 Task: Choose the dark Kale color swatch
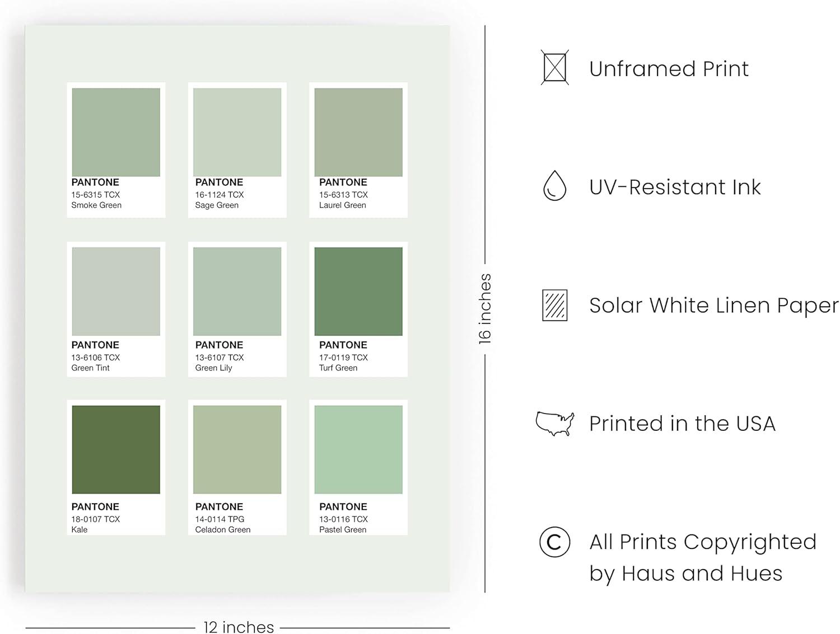[116, 449]
